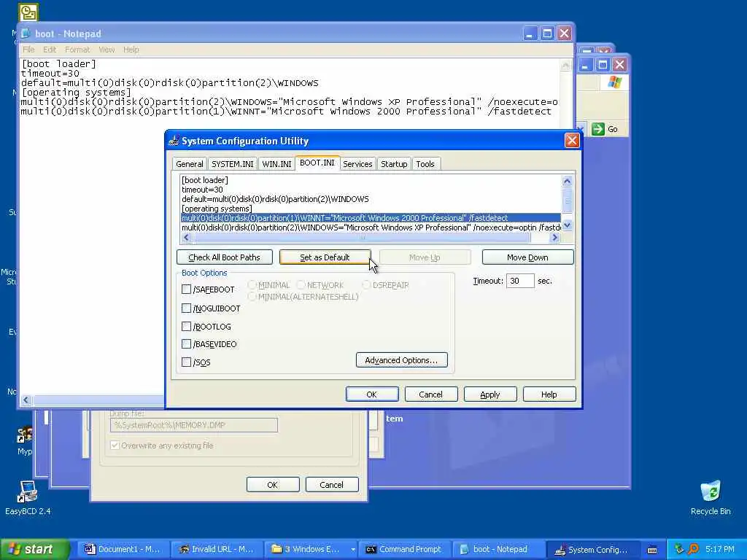Enable the /SAFEBOOT checkbox
This screenshot has width=747, height=560.
(186, 289)
